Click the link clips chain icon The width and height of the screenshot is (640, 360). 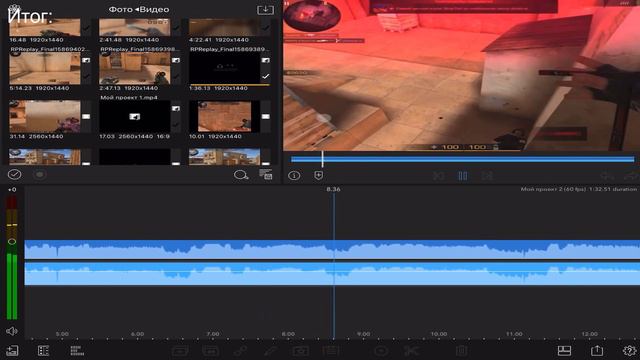pyautogui.click(x=241, y=351)
